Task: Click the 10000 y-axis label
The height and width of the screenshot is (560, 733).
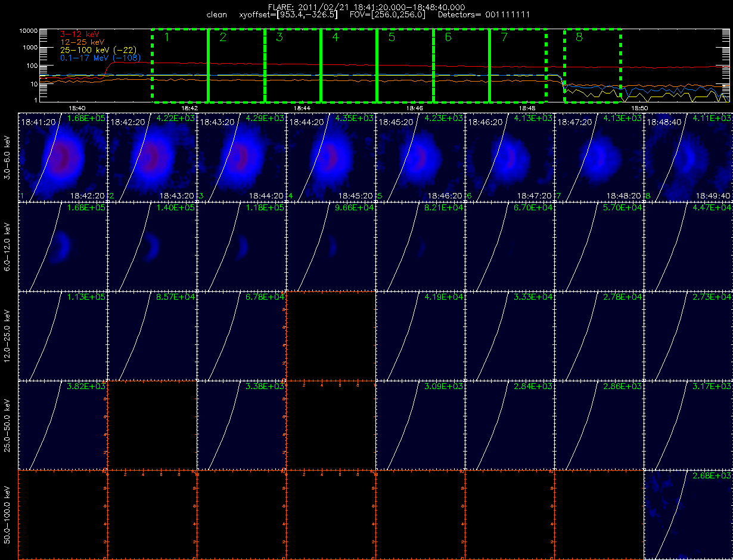Action: [x=29, y=30]
